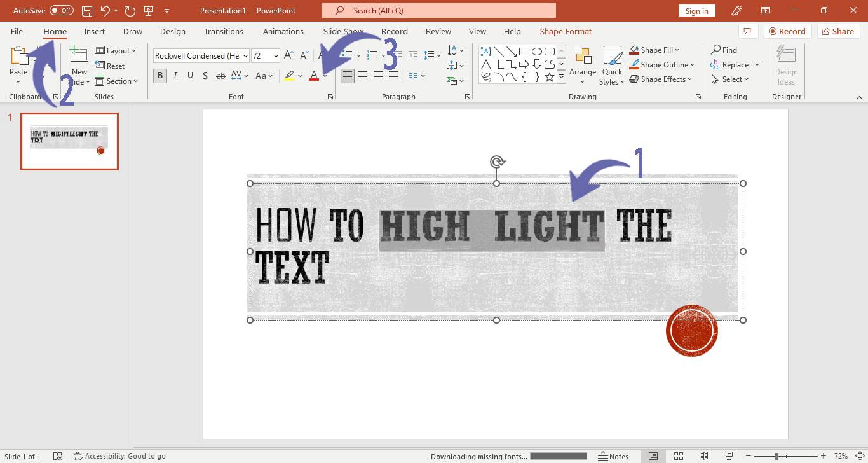Open Quick Styles gallery

[612, 66]
